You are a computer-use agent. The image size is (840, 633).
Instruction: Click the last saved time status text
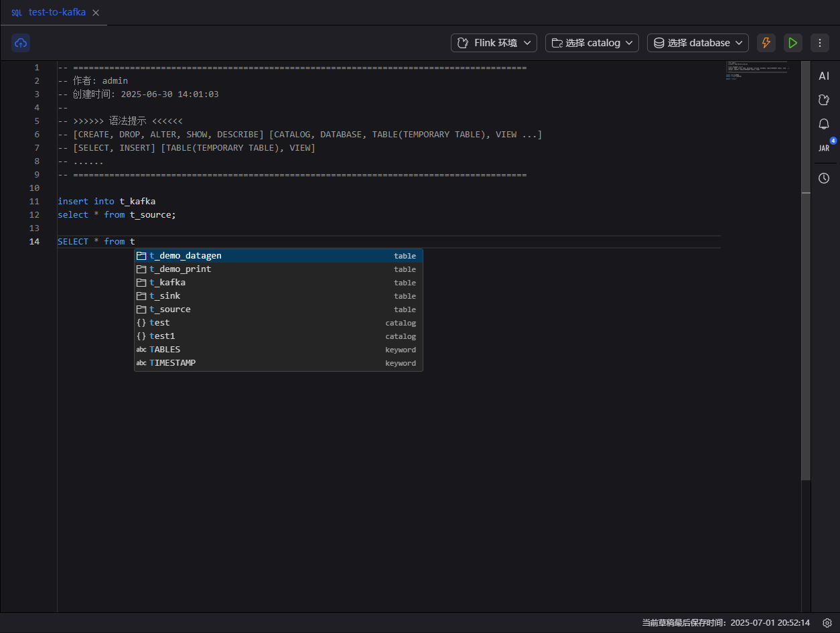(726, 623)
